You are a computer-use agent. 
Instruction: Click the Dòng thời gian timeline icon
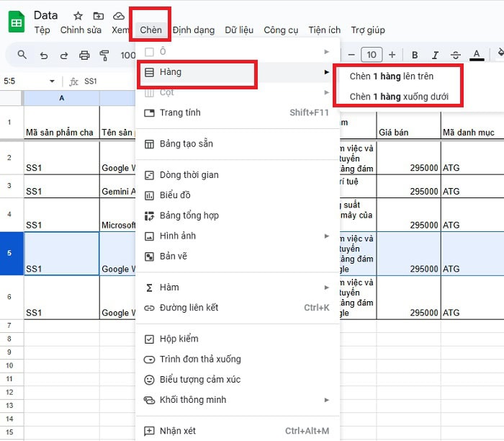149,175
